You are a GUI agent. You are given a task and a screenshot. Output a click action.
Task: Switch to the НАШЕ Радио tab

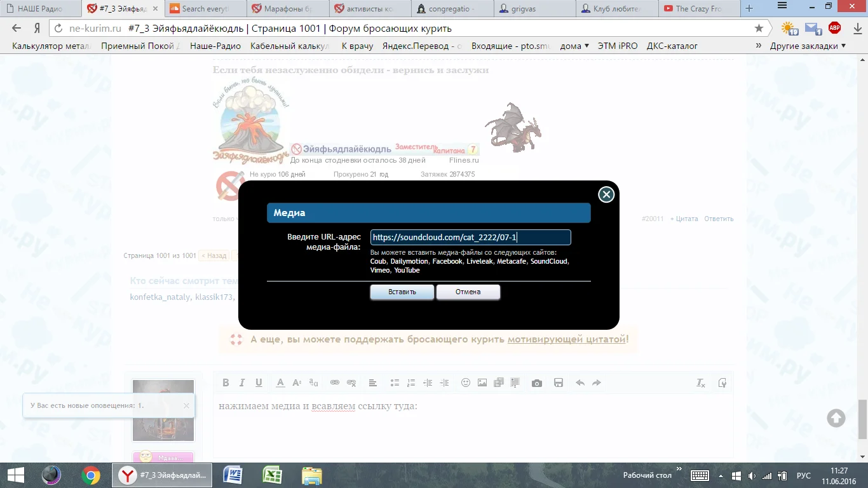pyautogui.click(x=41, y=9)
